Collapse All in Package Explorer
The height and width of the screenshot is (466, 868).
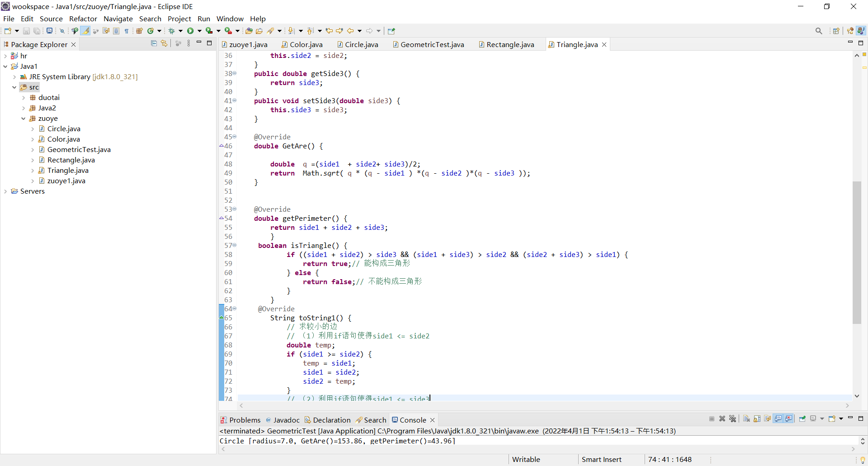(x=154, y=43)
